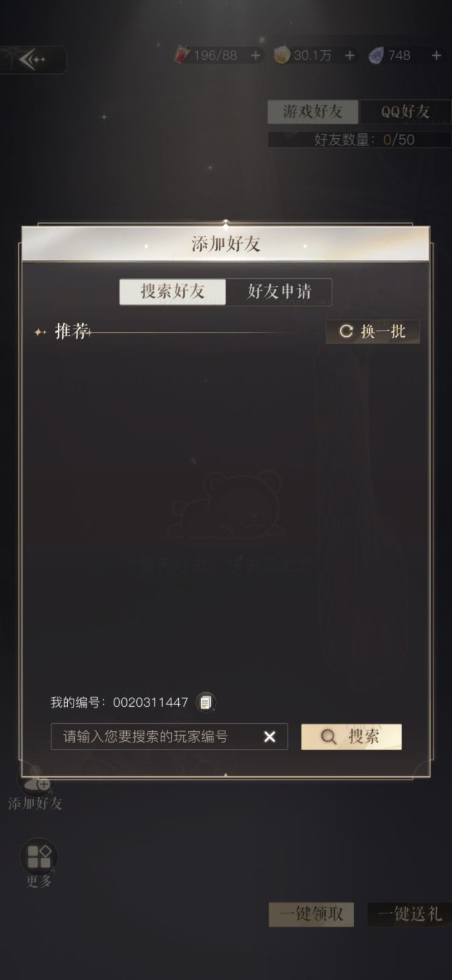Select the 搜索好友 tab
The width and height of the screenshot is (452, 980).
click(173, 291)
